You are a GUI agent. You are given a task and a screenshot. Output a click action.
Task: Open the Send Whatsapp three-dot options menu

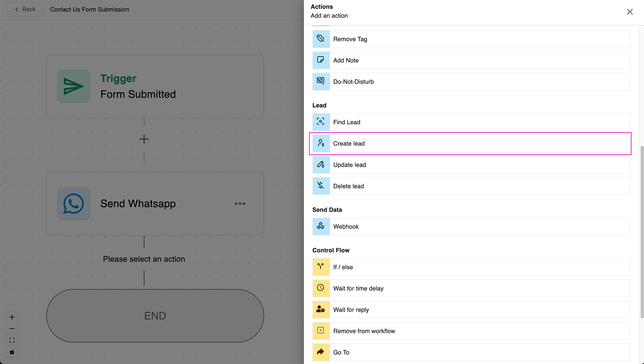tap(240, 204)
